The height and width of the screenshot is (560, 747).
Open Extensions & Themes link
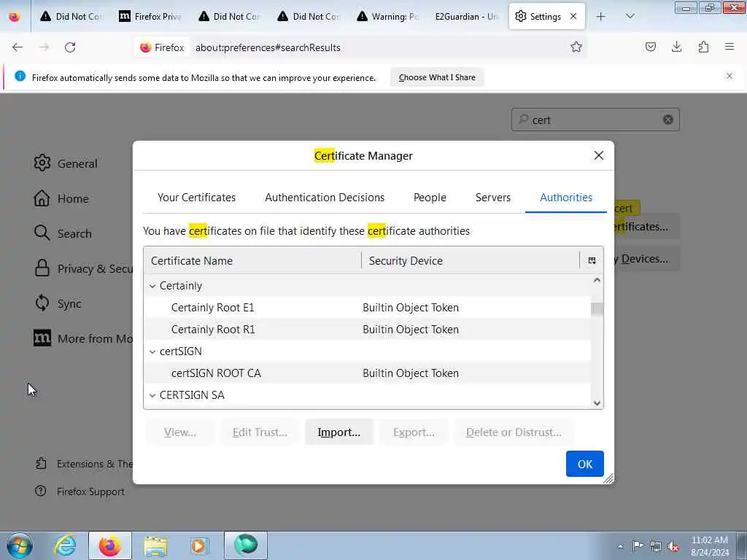[83, 464]
